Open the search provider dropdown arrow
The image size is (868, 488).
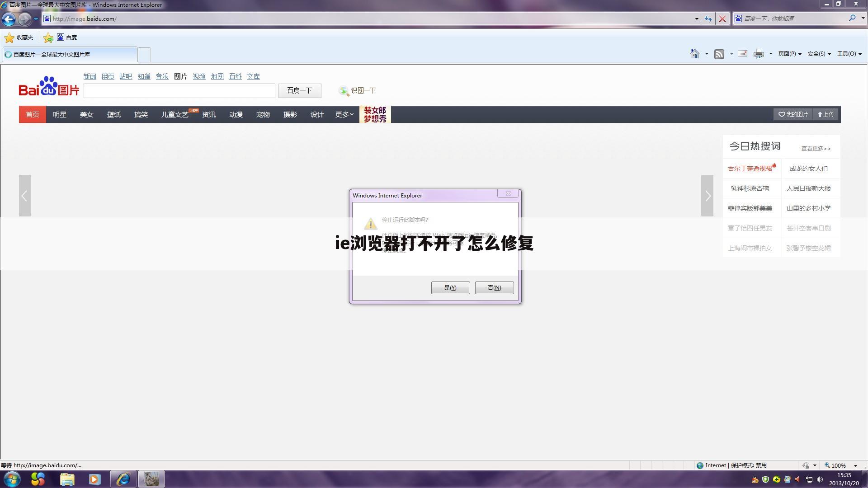863,19
